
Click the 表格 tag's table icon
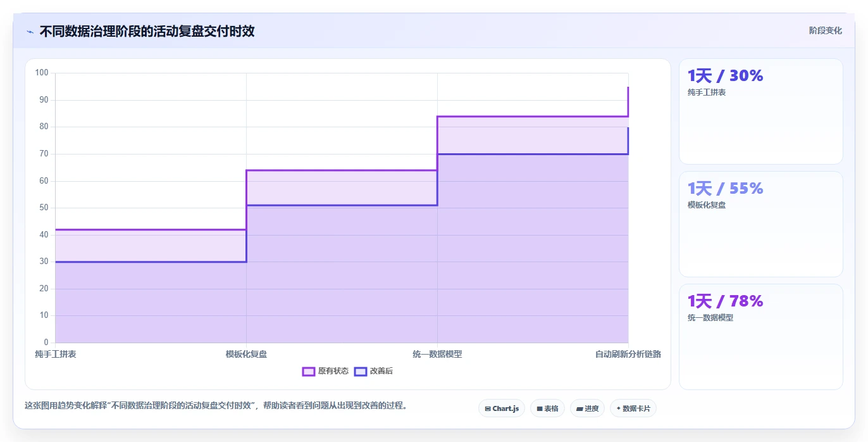pyautogui.click(x=540, y=409)
